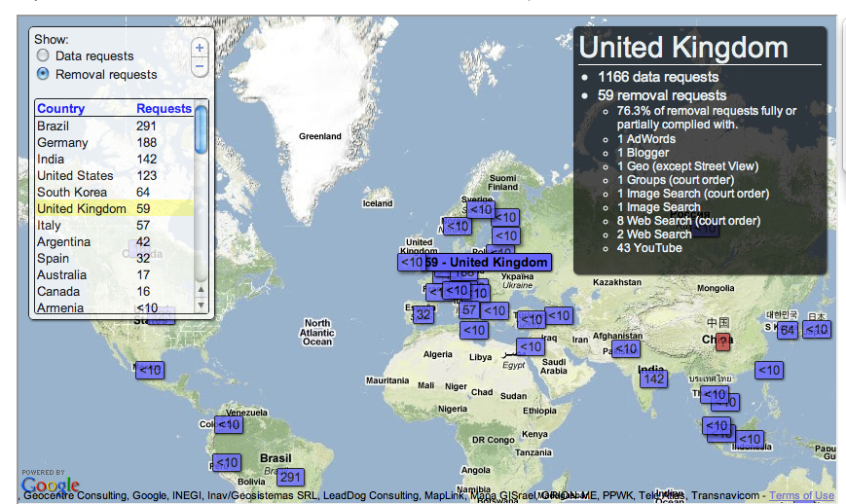Select Italy row in country list
This screenshot has height=504, width=846.
[114, 226]
